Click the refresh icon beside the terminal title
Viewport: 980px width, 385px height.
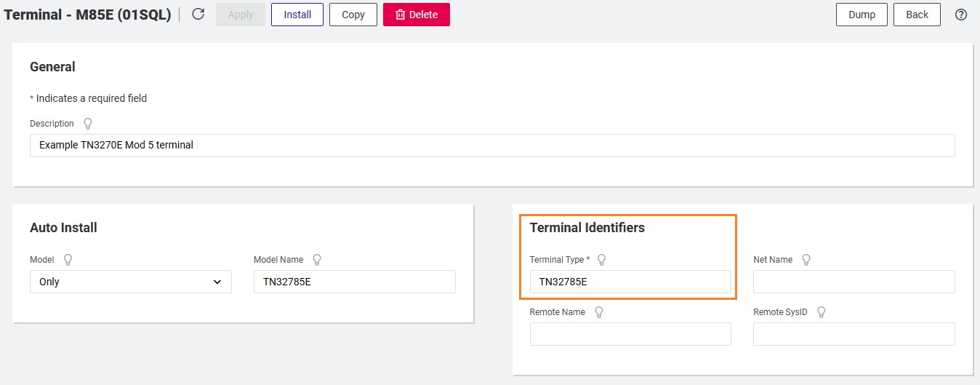198,15
